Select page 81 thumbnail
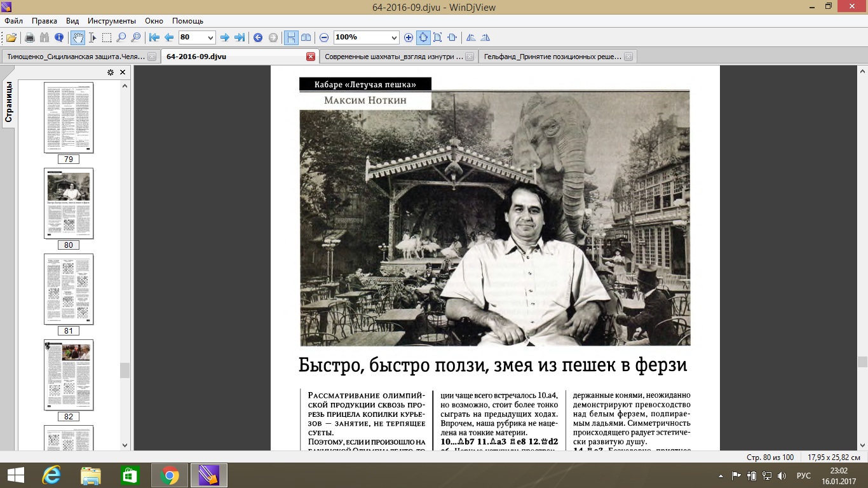Screen dimensions: 868x488 pyautogui.click(x=69, y=289)
